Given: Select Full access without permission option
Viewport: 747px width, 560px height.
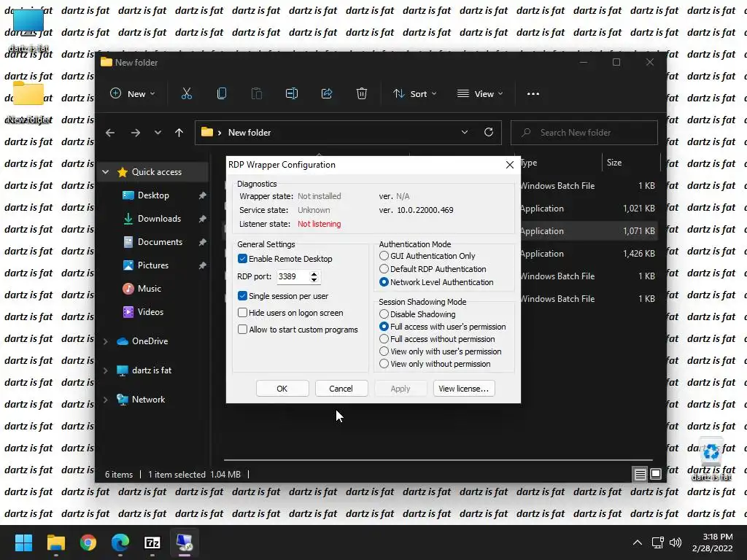Looking at the screenshot, I should (x=384, y=338).
